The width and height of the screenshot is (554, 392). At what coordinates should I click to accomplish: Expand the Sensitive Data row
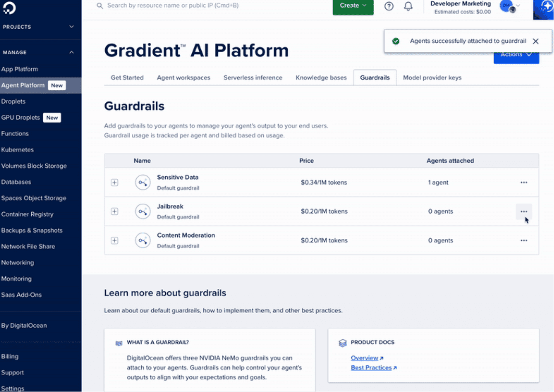coord(114,182)
